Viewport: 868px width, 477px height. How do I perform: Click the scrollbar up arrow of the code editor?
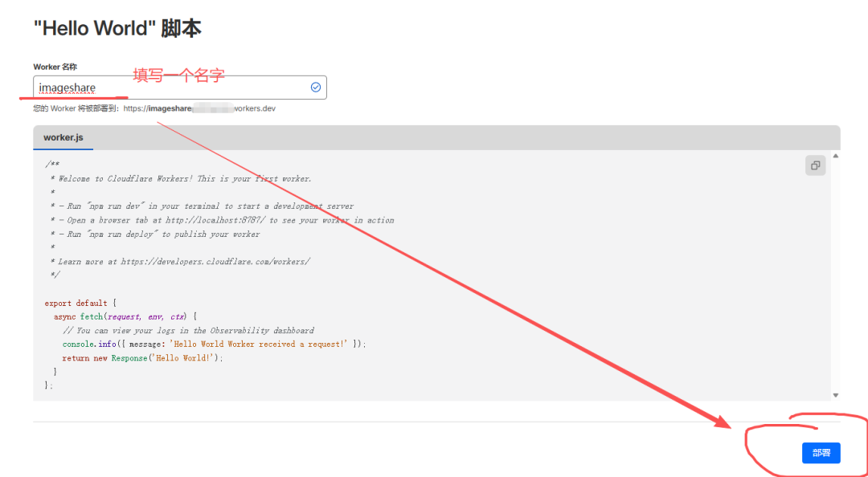(x=836, y=156)
